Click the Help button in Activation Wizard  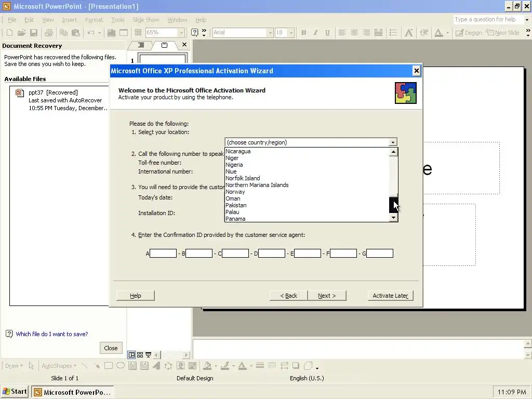pos(136,296)
